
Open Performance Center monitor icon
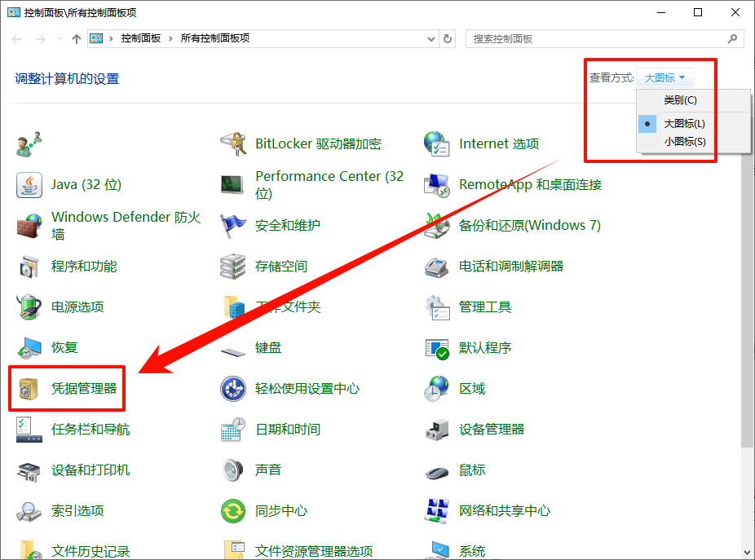(x=233, y=185)
